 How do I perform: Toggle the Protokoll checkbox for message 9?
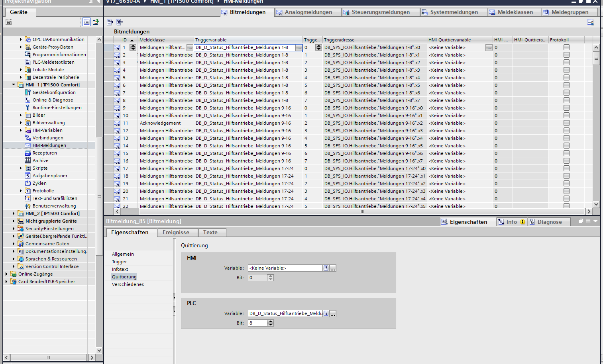(566, 108)
